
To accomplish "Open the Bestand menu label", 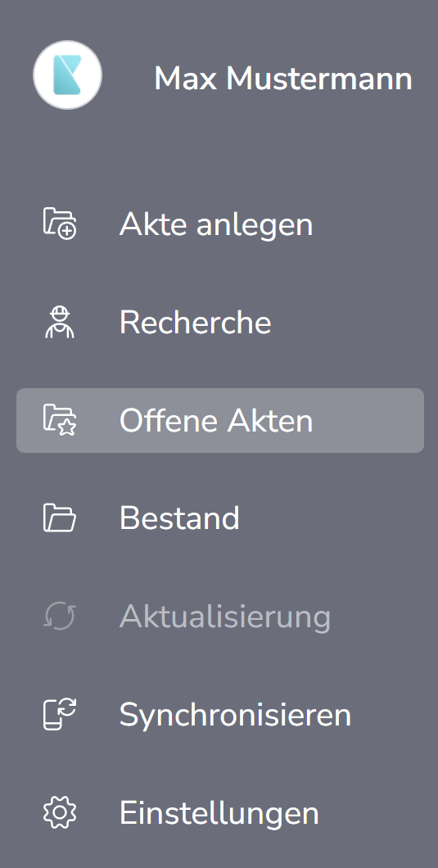I will point(180,518).
